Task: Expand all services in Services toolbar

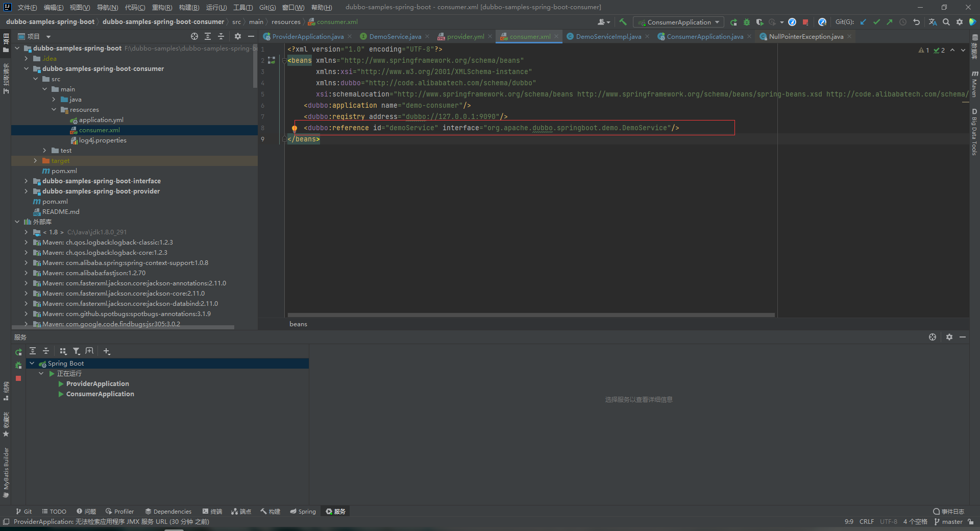Action: pyautogui.click(x=33, y=351)
